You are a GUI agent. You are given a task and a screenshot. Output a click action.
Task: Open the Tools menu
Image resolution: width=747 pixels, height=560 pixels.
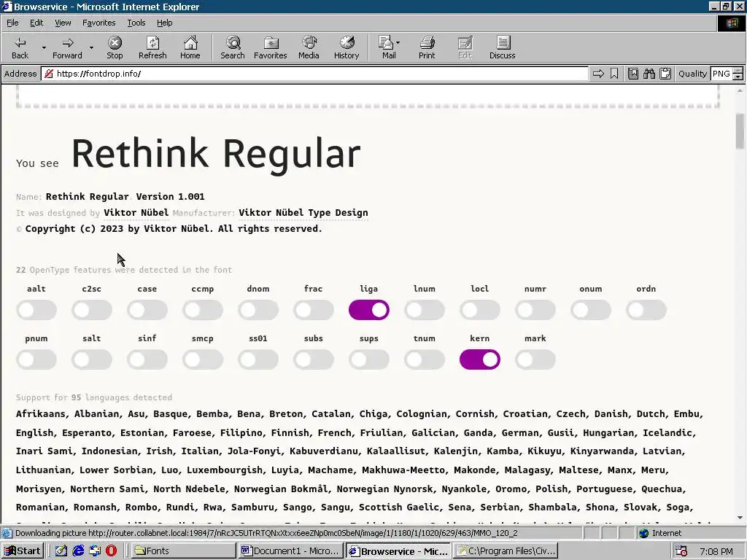136,23
